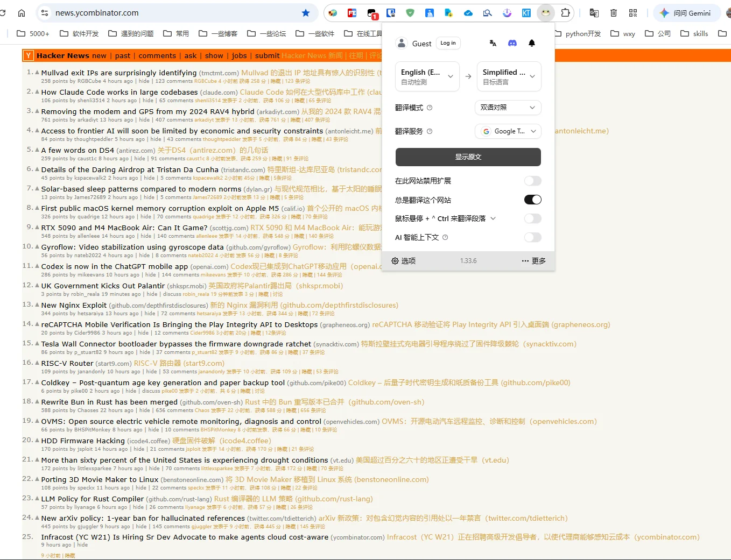The image size is (731, 560).
Task: Click the Guest avatar in the translate popup
Action: coord(402,43)
